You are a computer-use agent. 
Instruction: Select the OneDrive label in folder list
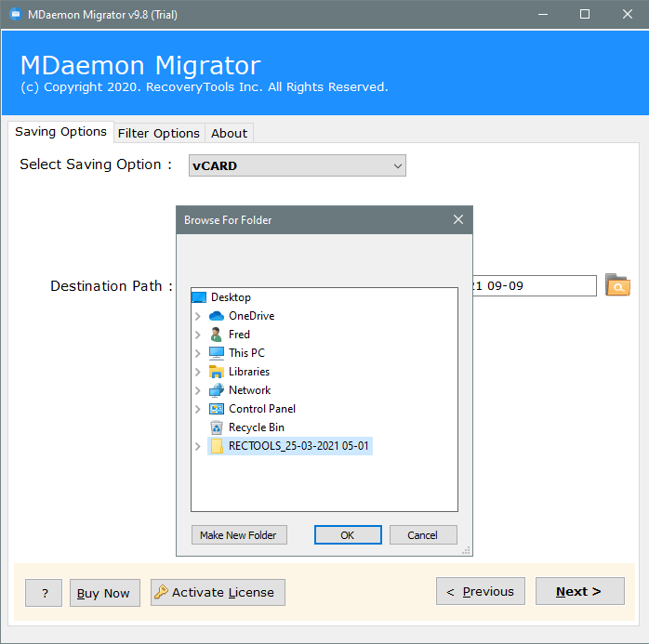(x=252, y=316)
